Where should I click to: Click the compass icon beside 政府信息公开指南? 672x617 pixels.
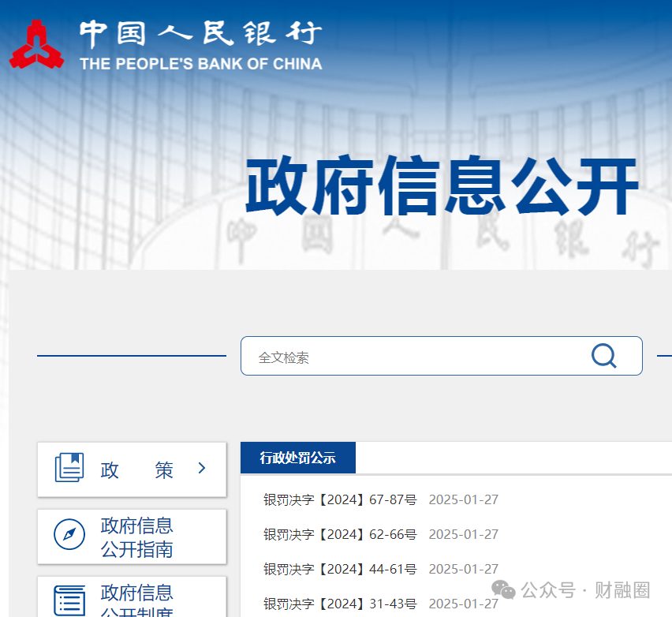coord(69,534)
